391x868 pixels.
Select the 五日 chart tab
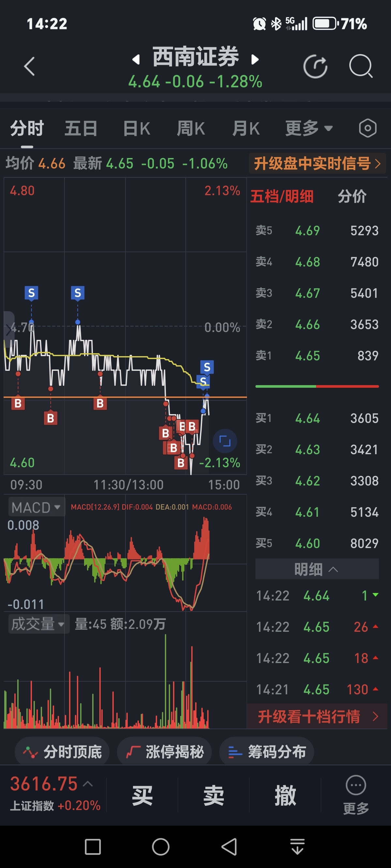pos(81,128)
